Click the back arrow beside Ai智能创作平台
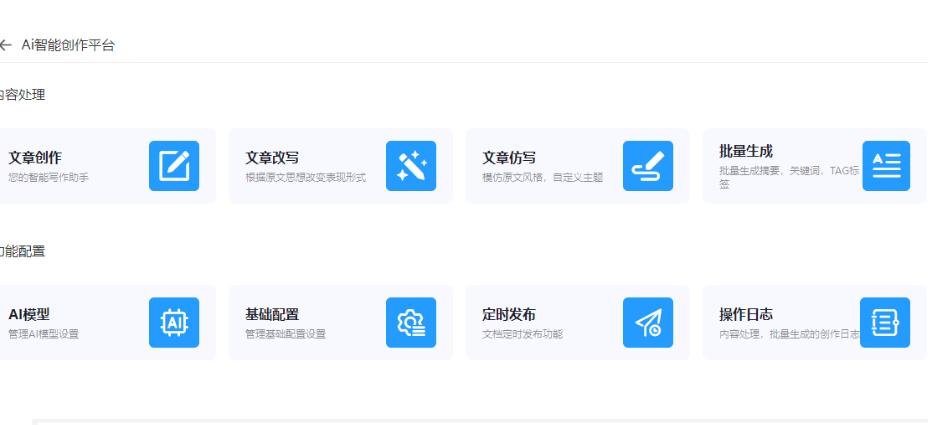Viewport: 928px width, 425px height. [x=5, y=45]
